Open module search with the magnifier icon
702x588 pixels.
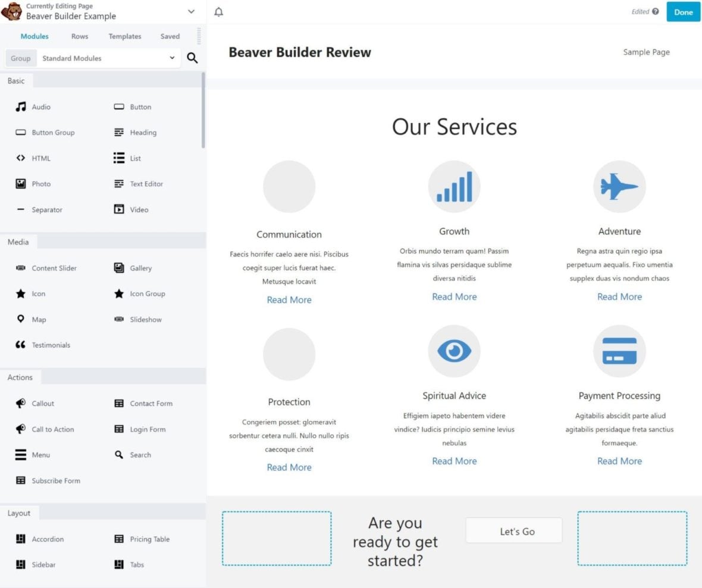click(x=192, y=58)
